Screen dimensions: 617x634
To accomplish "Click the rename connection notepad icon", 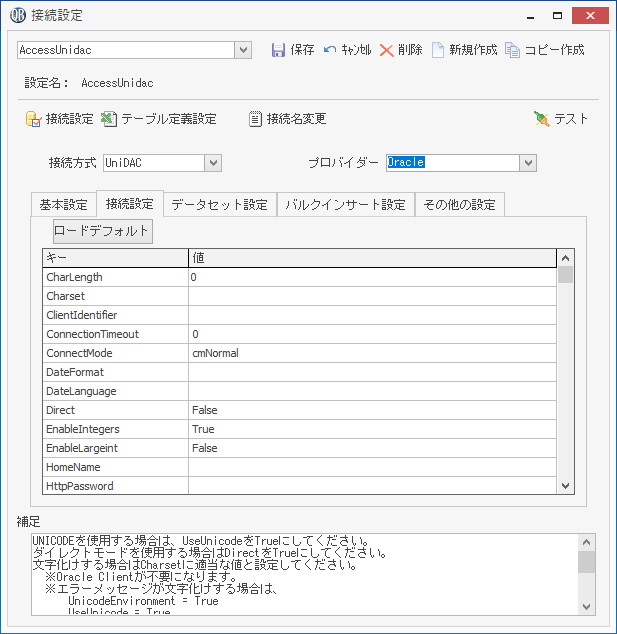I will (x=255, y=119).
